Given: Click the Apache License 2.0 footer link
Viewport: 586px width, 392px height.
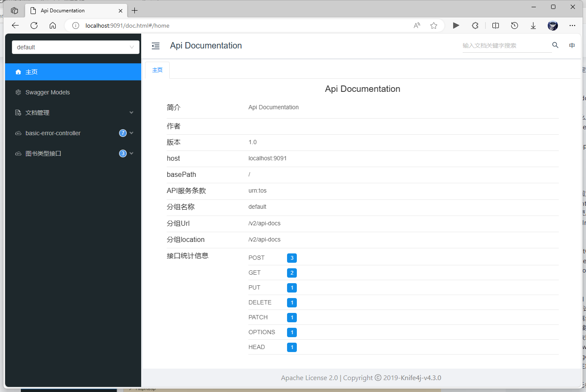Looking at the screenshot, I should click(309, 378).
